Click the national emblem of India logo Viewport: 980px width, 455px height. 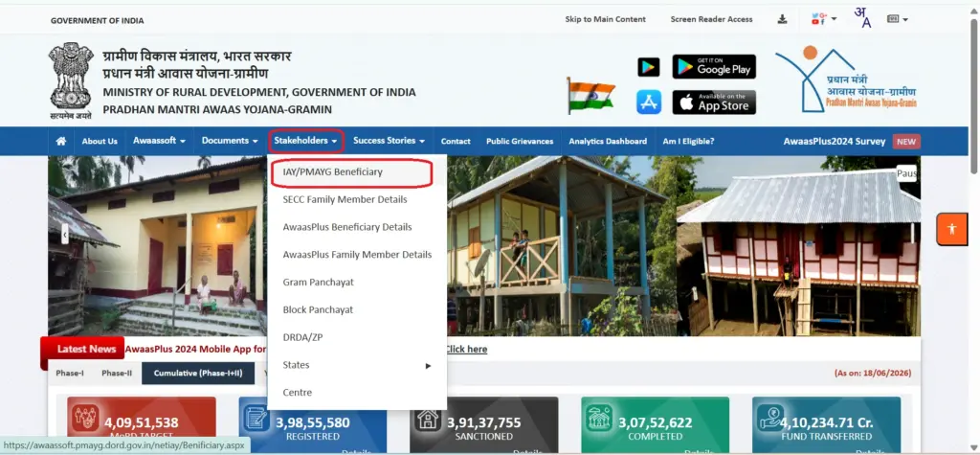click(x=71, y=80)
